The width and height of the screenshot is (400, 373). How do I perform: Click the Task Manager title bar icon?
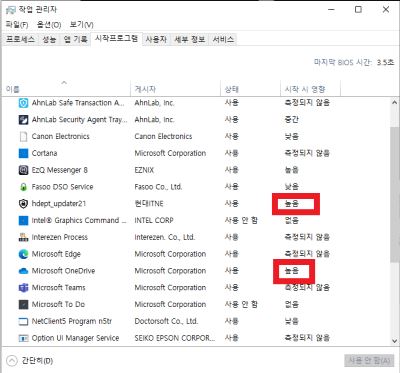(x=11, y=10)
